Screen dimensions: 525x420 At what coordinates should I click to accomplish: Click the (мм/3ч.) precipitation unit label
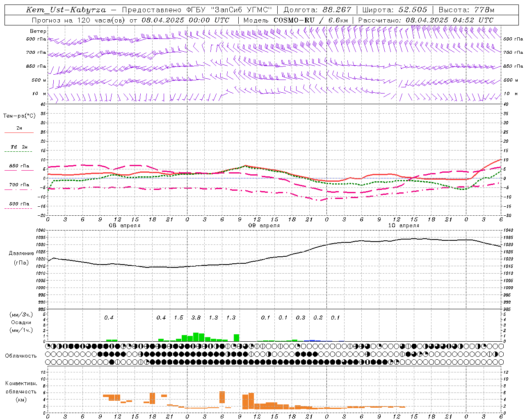click(x=21, y=315)
